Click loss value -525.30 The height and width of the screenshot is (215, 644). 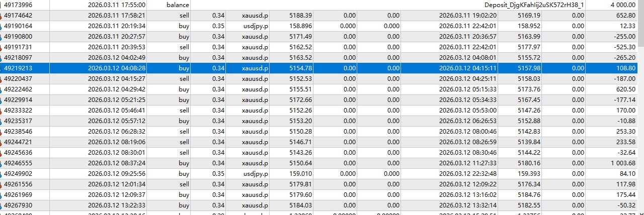(x=624, y=47)
